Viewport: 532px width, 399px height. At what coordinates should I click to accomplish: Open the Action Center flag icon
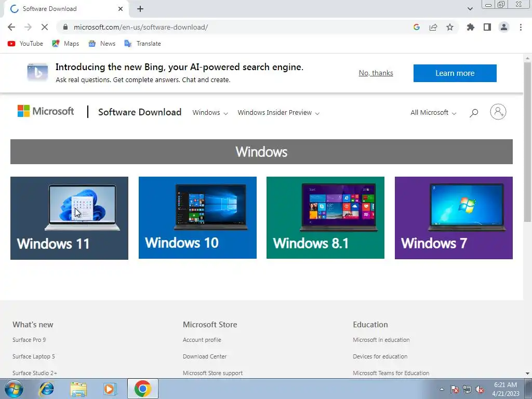point(454,389)
